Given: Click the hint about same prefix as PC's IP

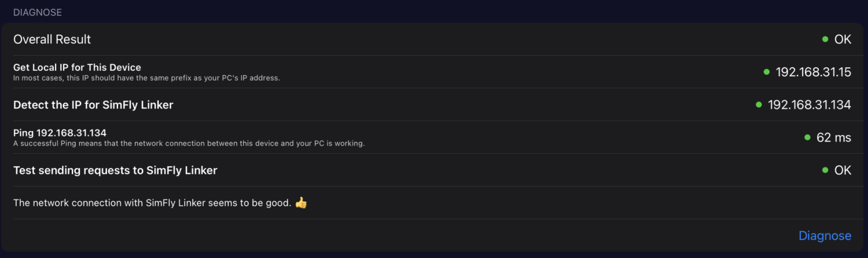Looking at the screenshot, I should [146, 78].
